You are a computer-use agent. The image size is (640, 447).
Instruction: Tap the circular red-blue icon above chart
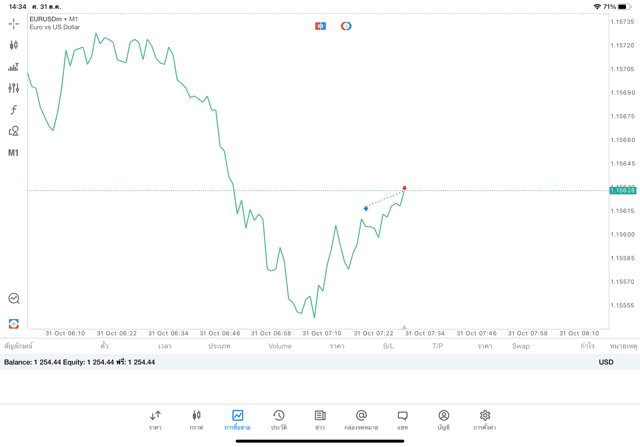[346, 26]
